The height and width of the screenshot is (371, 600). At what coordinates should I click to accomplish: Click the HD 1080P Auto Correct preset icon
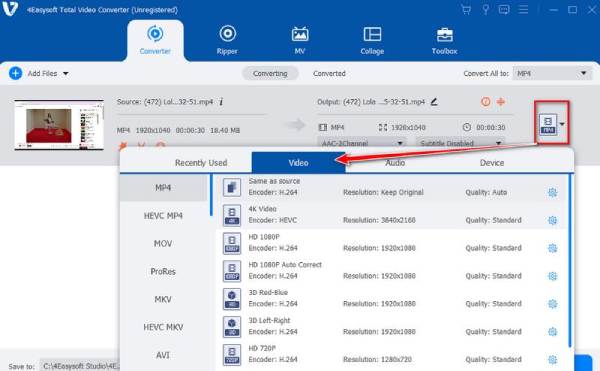232,271
